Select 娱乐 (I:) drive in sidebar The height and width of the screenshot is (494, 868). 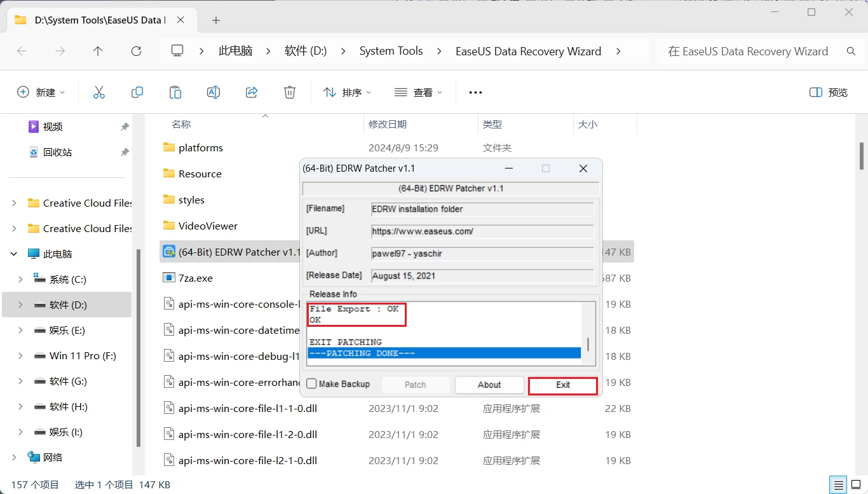[65, 432]
